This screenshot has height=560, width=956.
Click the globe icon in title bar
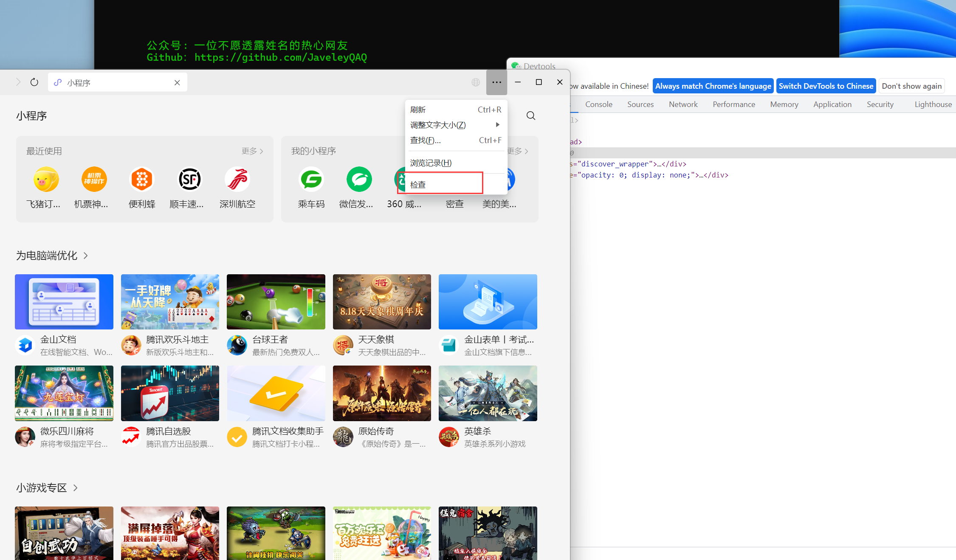(476, 82)
